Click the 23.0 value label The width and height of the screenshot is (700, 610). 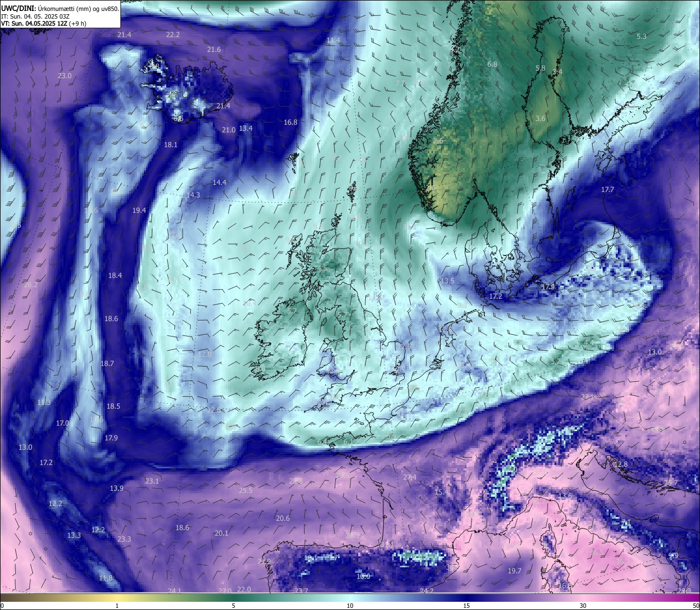click(x=65, y=75)
